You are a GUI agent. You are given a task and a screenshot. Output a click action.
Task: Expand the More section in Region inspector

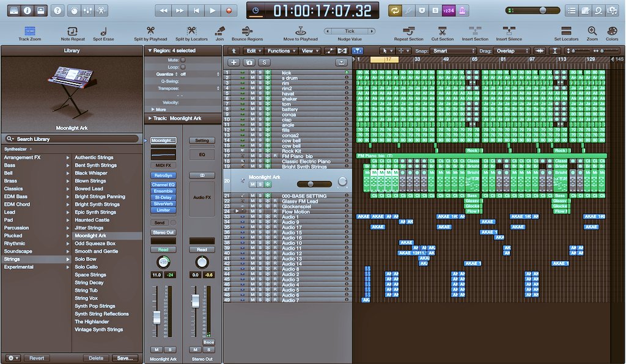coord(153,109)
